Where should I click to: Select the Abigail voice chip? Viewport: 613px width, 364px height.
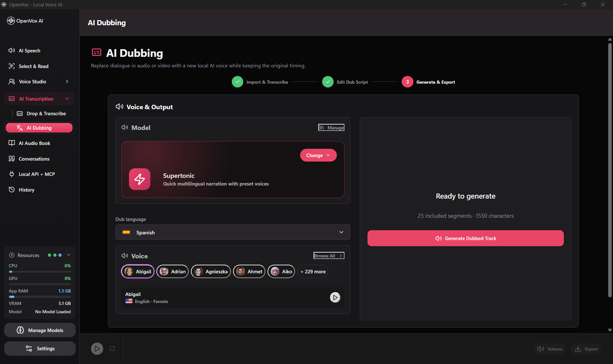138,272
